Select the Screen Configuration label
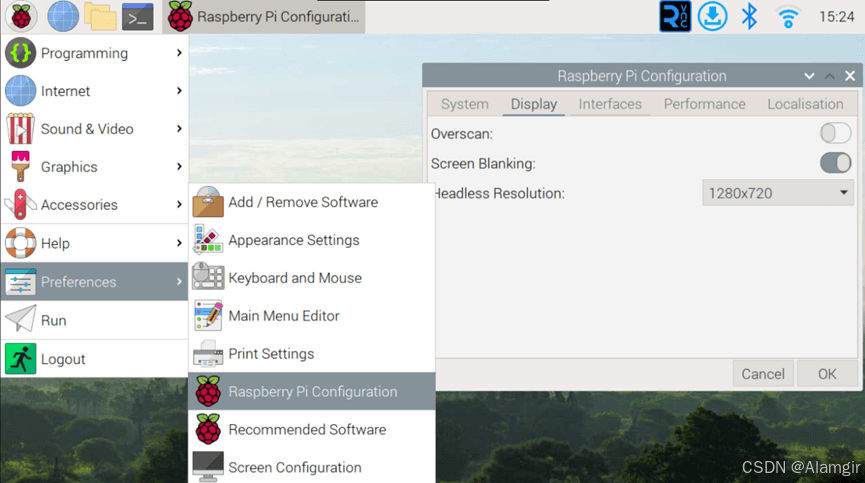The width and height of the screenshot is (865, 483). pyautogui.click(x=295, y=468)
